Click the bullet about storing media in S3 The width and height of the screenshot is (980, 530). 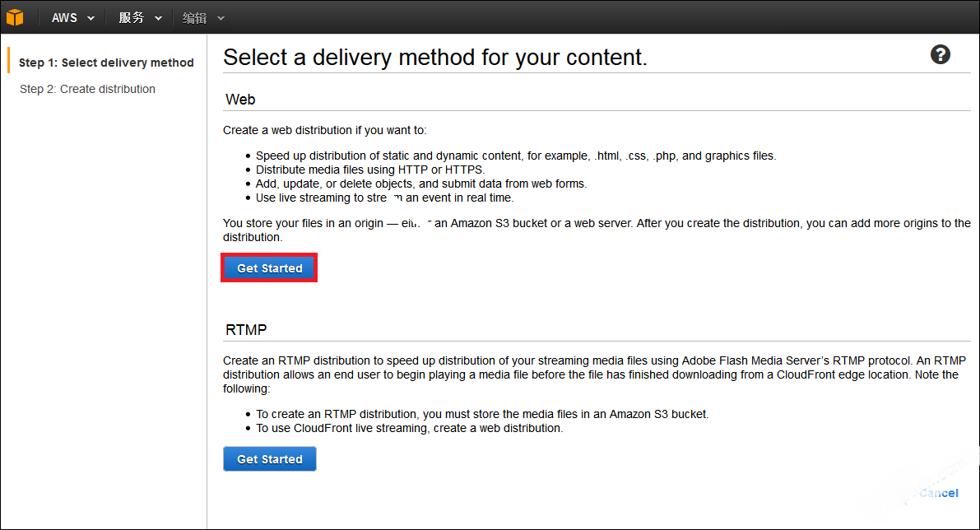482,414
